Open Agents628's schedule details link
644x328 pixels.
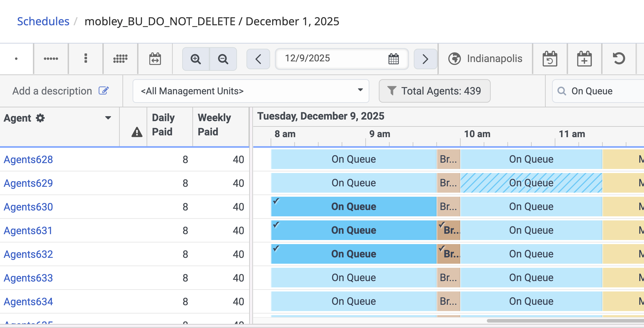(28, 159)
